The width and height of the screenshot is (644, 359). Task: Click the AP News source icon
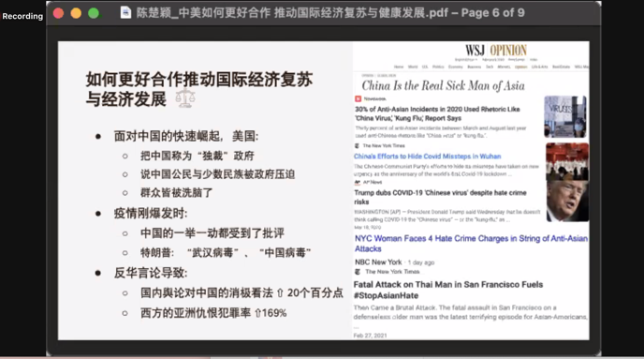click(357, 182)
